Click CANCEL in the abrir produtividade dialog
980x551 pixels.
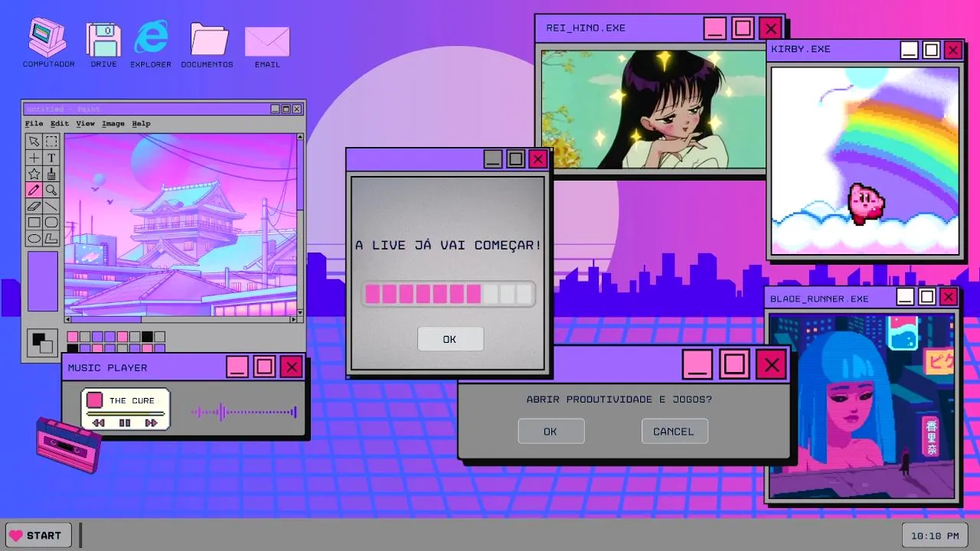pyautogui.click(x=674, y=431)
